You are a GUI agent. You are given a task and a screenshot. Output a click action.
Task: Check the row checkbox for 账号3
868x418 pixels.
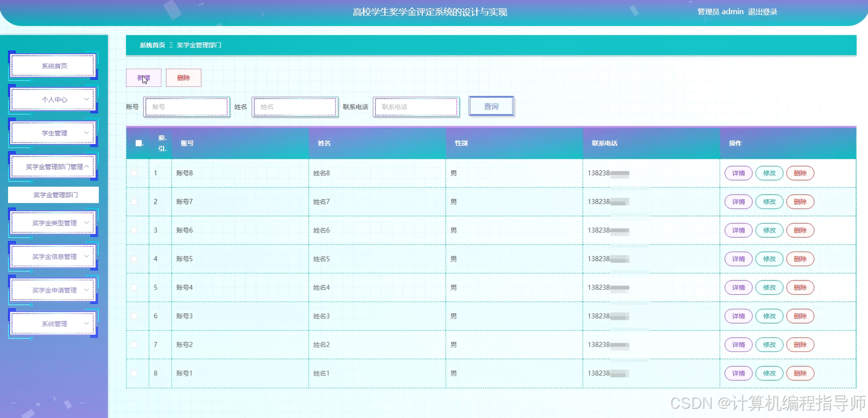[134, 316]
